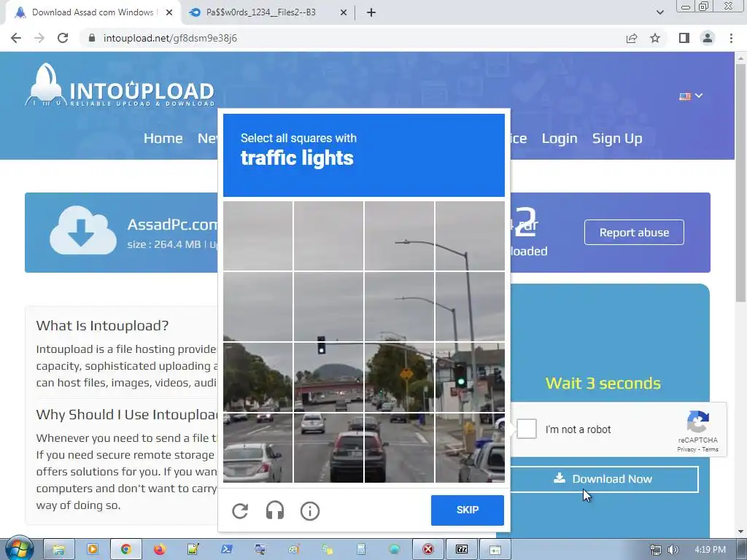
Task: Open the captcha help info icon
Action: tap(309, 511)
